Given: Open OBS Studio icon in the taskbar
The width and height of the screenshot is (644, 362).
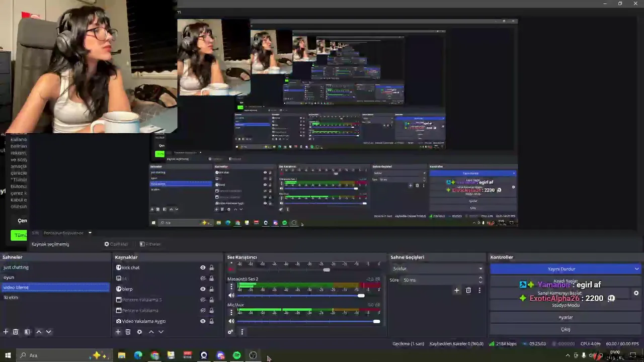Looking at the screenshot, I should point(253,355).
